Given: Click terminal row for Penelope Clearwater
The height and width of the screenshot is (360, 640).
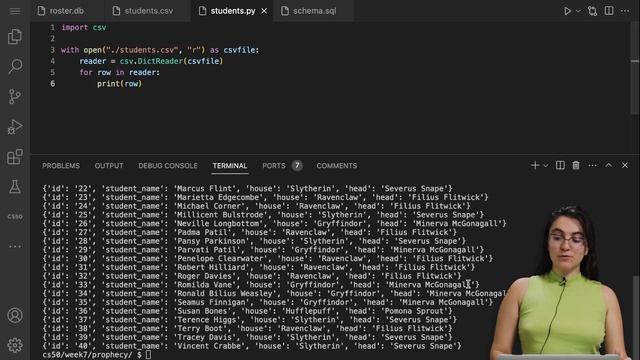Looking at the screenshot, I should (x=268, y=258).
